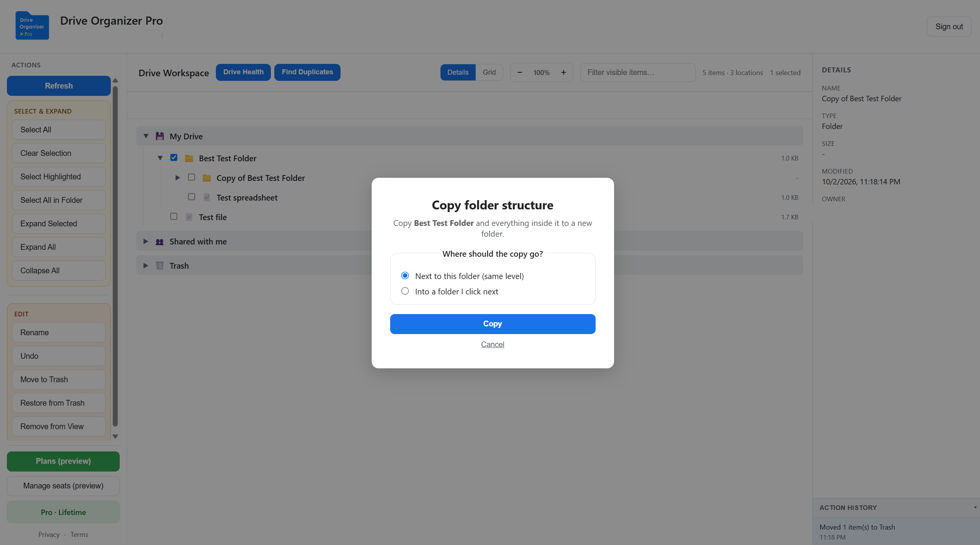980x545 pixels.
Task: Focus the Filter visible items field
Action: click(x=638, y=72)
